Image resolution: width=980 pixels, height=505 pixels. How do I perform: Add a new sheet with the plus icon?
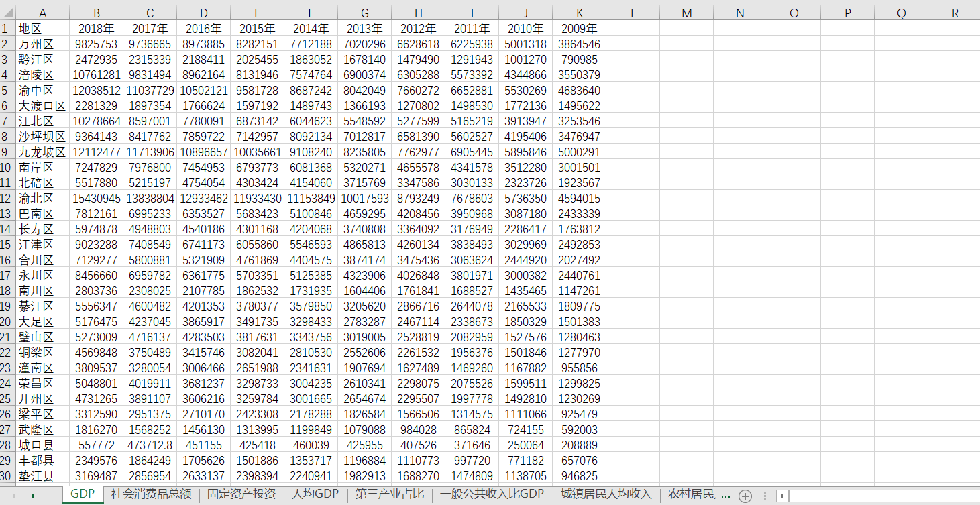[745, 496]
